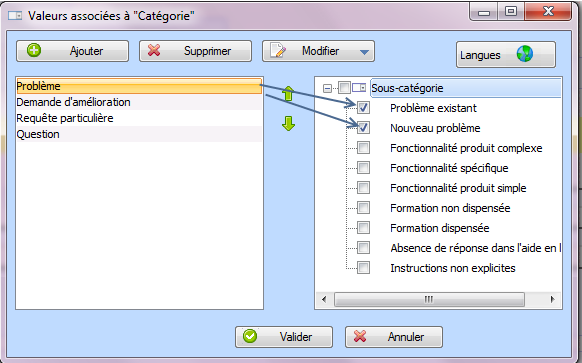Click the red X Supprimer icon

(154, 50)
